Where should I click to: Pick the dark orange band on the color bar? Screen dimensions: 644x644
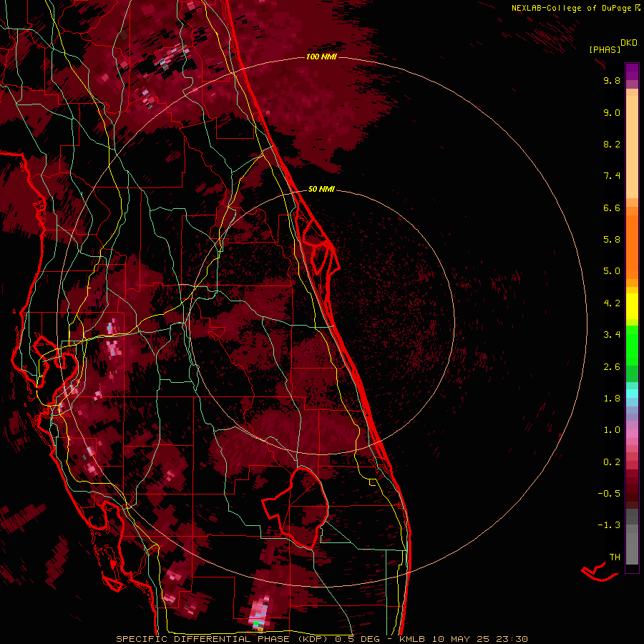632,246
